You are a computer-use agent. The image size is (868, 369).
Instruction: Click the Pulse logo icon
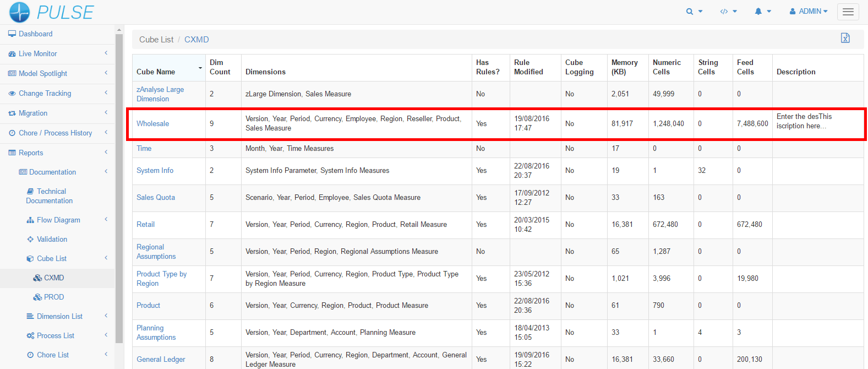20,12
